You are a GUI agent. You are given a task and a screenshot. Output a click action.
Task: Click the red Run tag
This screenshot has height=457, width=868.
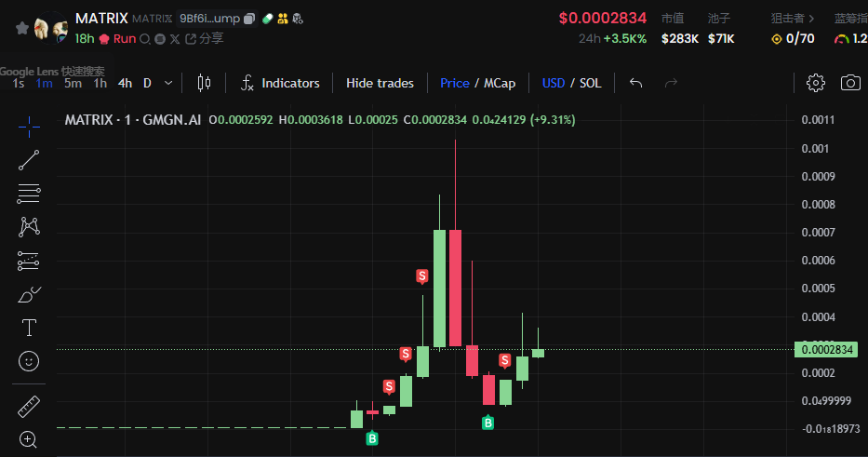(x=118, y=39)
